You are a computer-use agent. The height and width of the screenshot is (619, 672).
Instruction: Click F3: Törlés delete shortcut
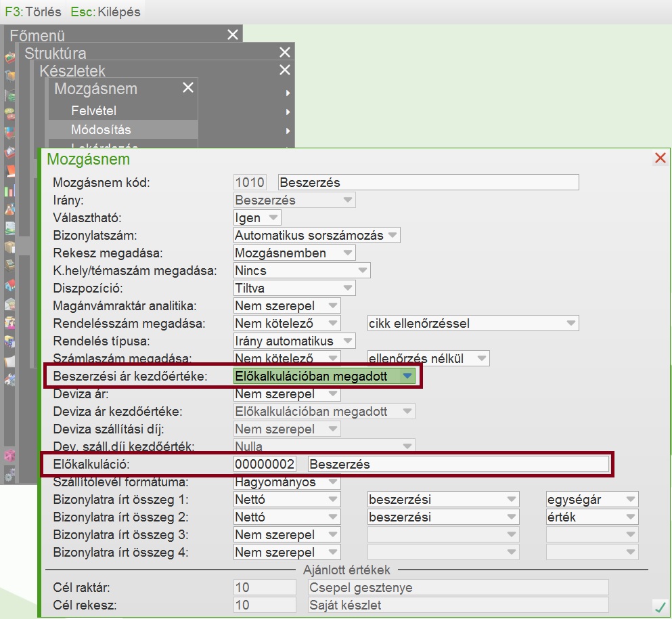pyautogui.click(x=33, y=12)
